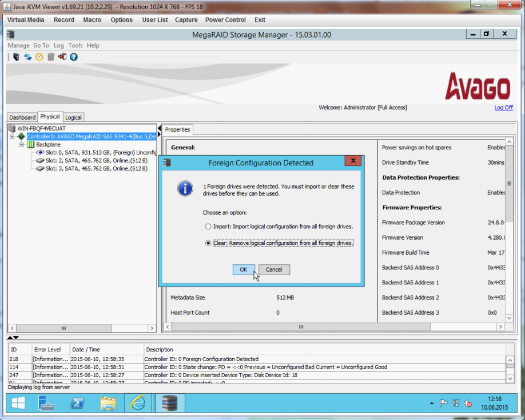Click the blue refresh arrows toolbar icon
Image resolution: width=525 pixels, height=420 pixels.
pos(27,57)
